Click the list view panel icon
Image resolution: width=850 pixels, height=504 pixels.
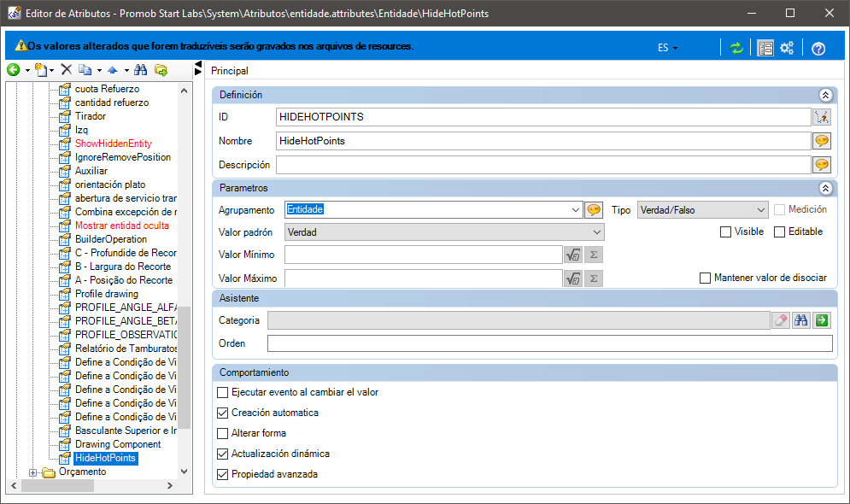pos(765,48)
